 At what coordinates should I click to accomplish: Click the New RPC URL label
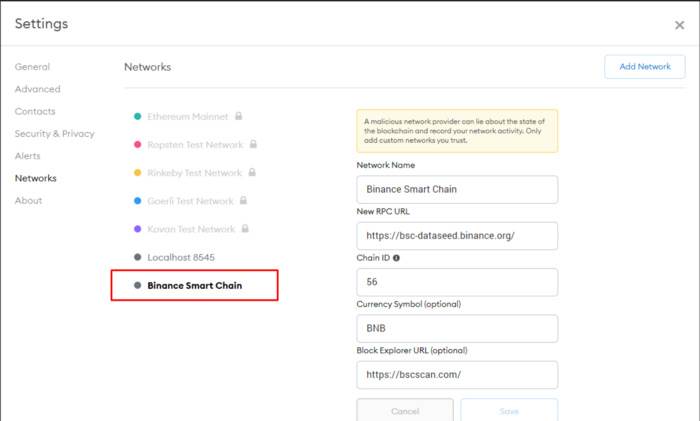point(383,212)
